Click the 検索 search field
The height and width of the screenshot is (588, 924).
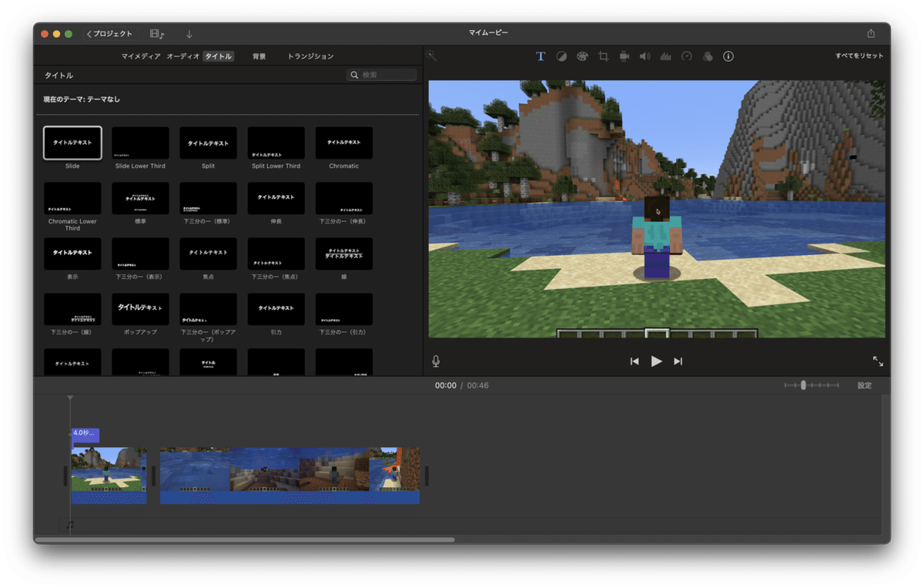382,75
